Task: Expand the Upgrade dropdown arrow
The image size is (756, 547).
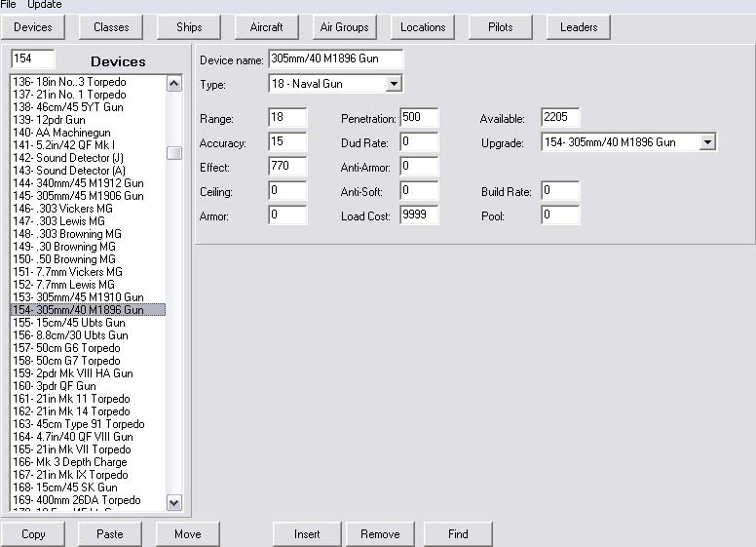Action: tap(707, 142)
